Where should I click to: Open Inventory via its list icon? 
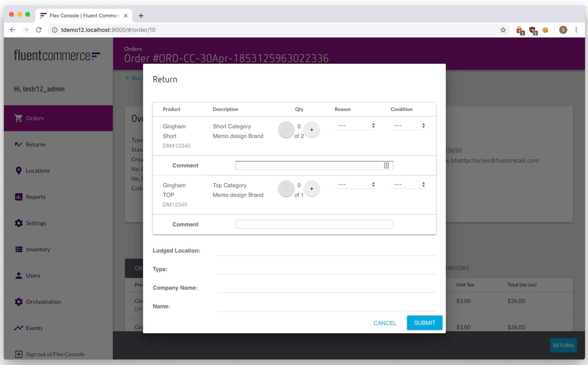pyautogui.click(x=19, y=249)
